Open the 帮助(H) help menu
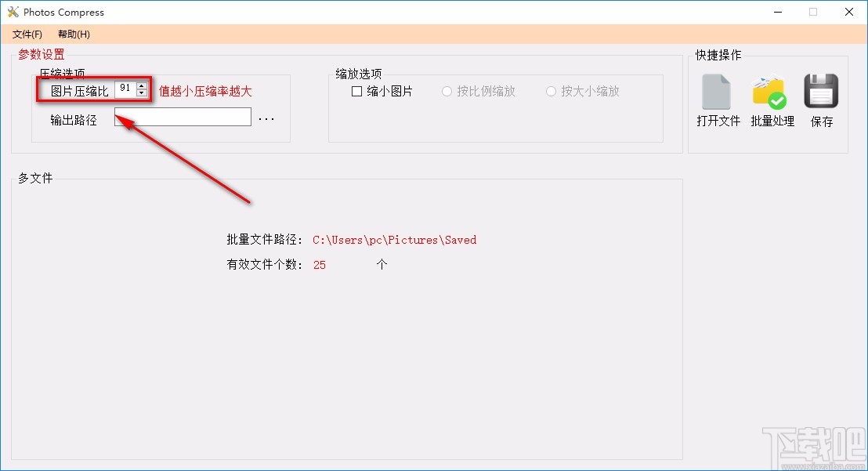This screenshot has width=868, height=471. (73, 34)
